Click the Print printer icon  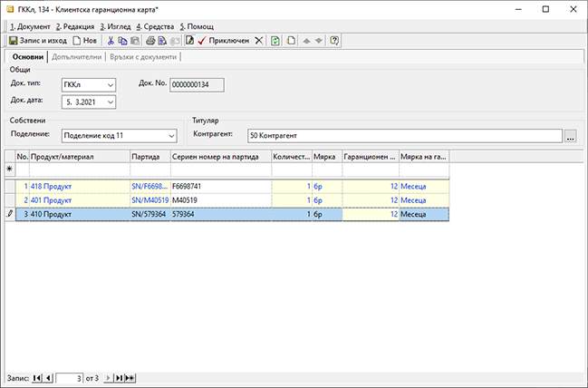tap(150, 41)
